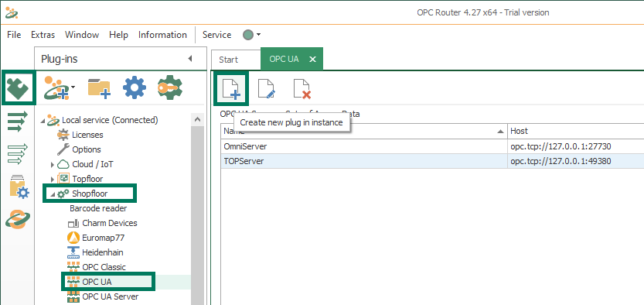Select Cloud / IoT tree item
The width and height of the screenshot is (644, 305).
point(93,164)
